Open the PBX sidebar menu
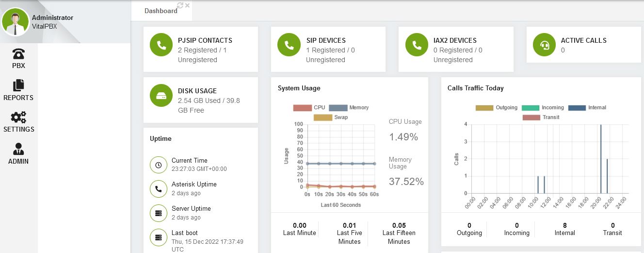Screen dimensions: 644x253 [x=18, y=58]
